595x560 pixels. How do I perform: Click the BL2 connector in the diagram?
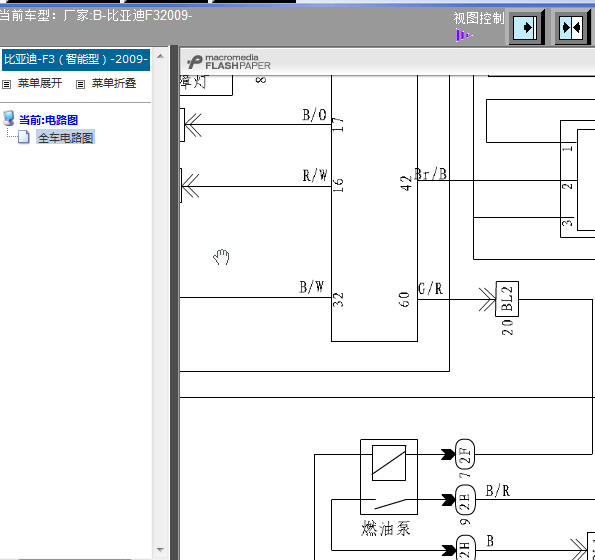tap(507, 299)
